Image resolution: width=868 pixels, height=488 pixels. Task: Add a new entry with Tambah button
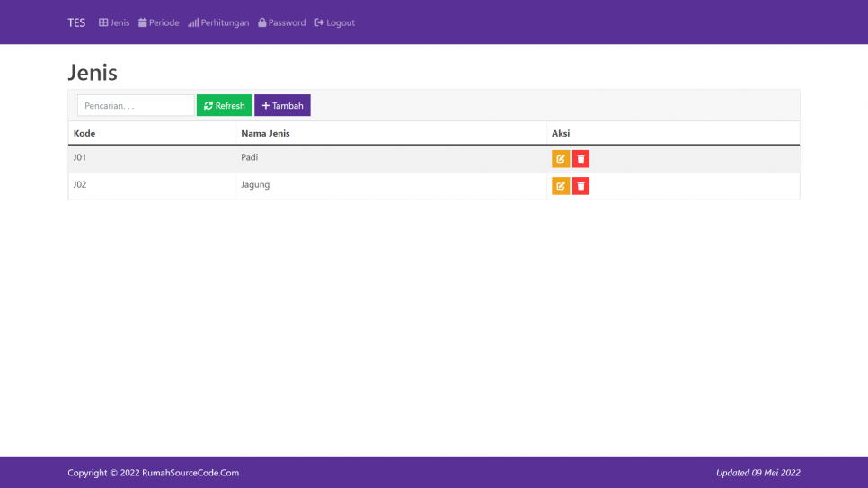click(282, 106)
